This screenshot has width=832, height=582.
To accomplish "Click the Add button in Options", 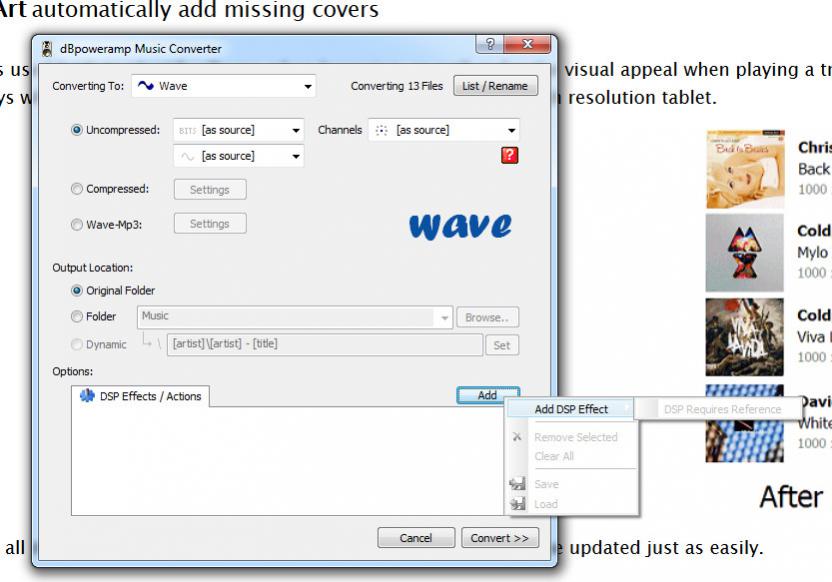I will tap(488, 395).
